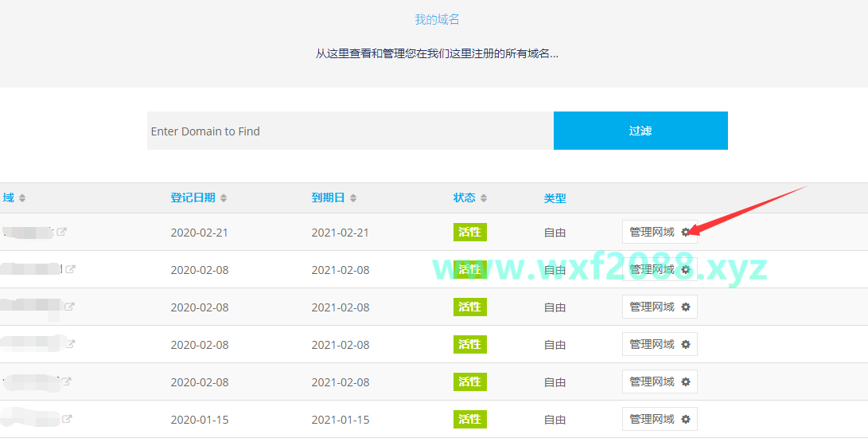Screen dimensions: 868x446
Task: Click sort arrows icon next to 到期日
Action: click(x=353, y=198)
